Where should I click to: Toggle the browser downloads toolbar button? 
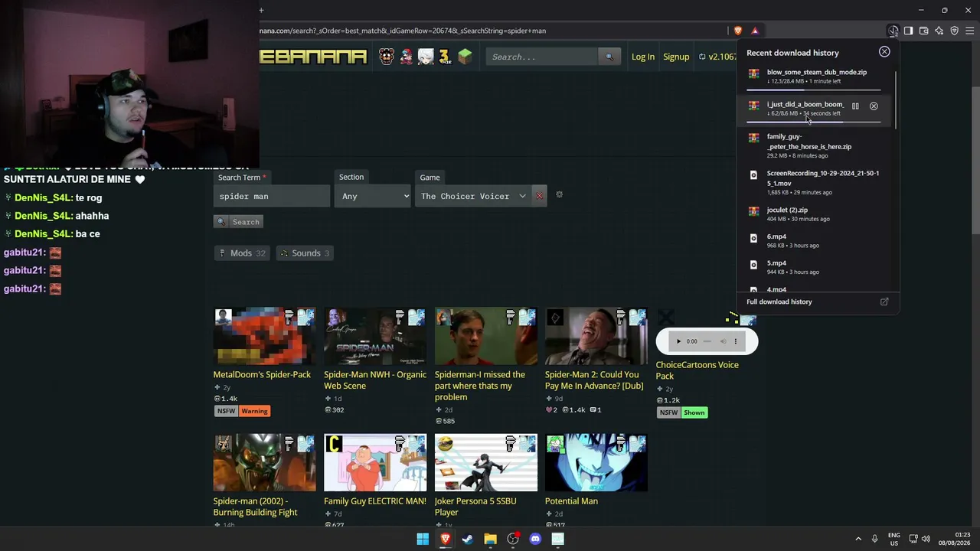pyautogui.click(x=893, y=31)
